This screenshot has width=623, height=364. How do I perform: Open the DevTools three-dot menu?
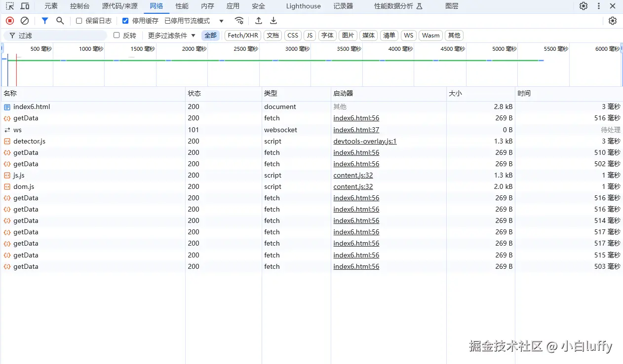[599, 6]
